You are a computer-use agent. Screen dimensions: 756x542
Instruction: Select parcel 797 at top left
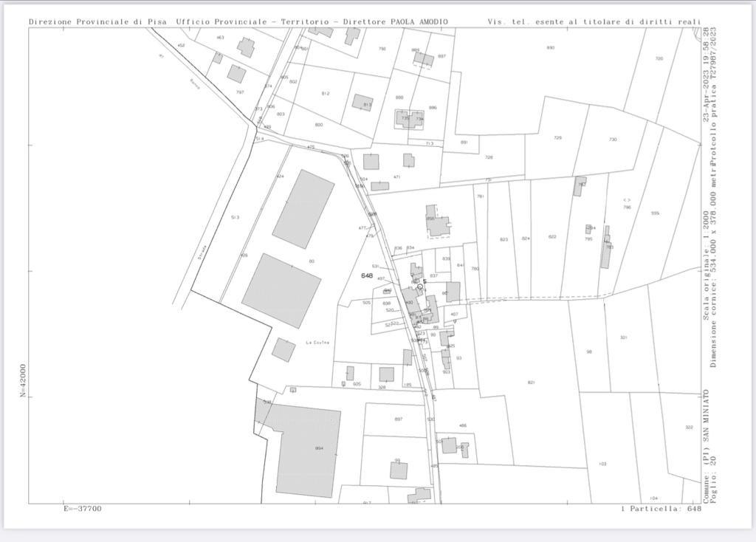pyautogui.click(x=240, y=92)
